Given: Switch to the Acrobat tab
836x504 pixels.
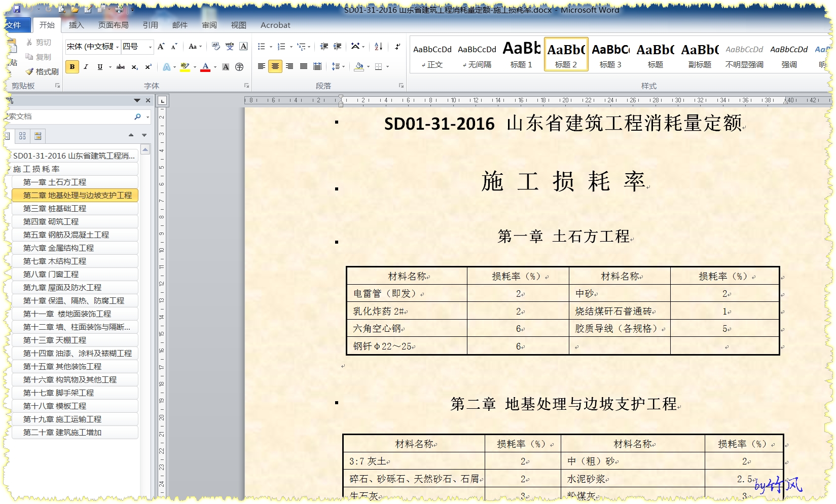Looking at the screenshot, I should pos(275,25).
